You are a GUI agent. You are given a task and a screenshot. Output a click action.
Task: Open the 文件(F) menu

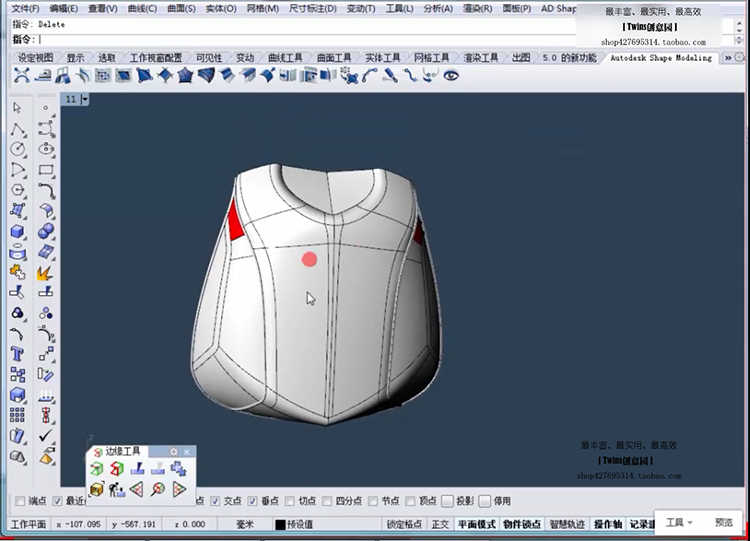click(x=25, y=8)
